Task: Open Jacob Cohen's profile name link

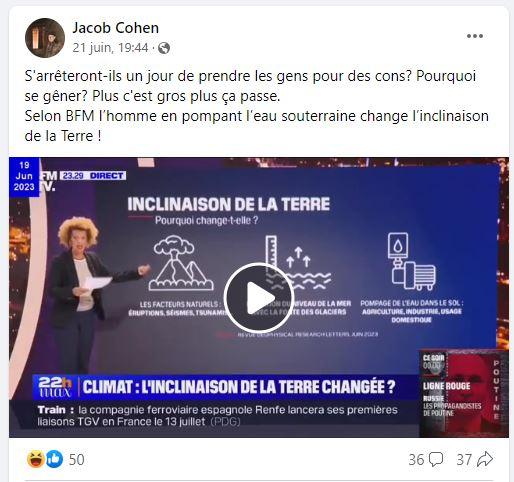Action: (116, 28)
